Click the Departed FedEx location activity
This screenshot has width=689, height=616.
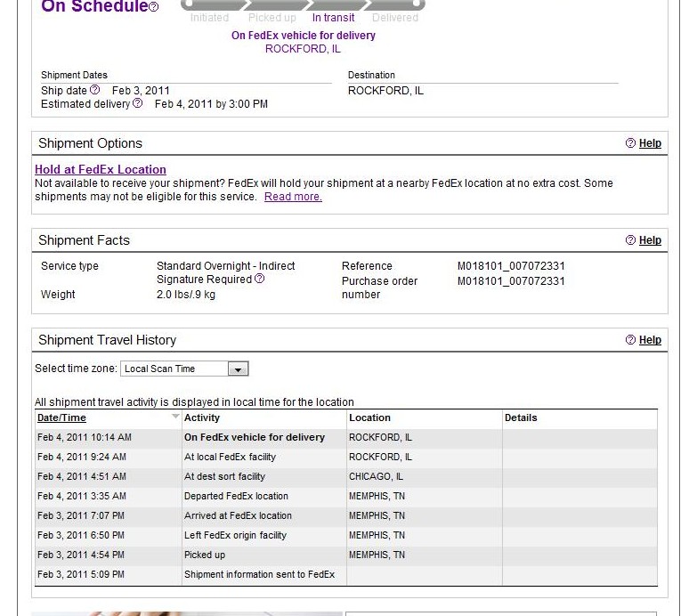click(236, 496)
